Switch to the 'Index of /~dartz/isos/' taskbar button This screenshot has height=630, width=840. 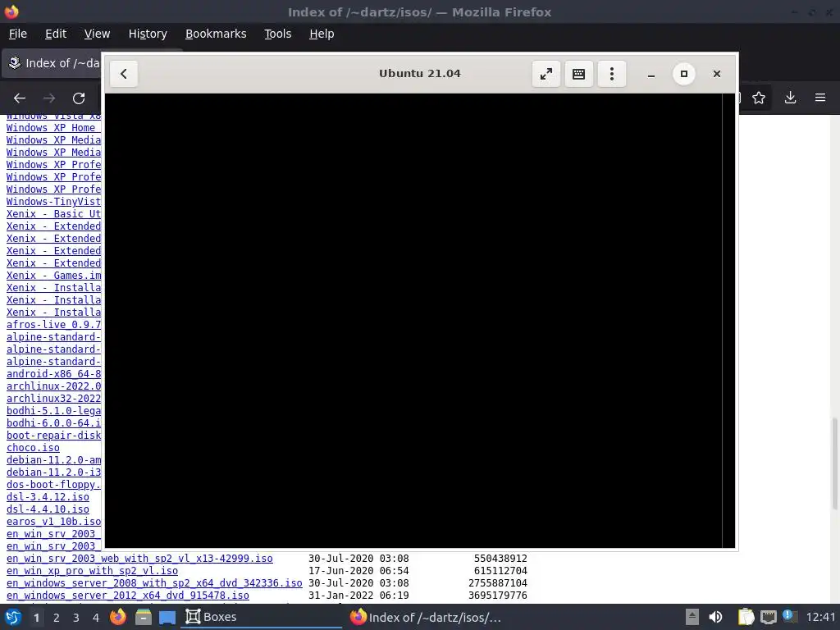pos(426,617)
